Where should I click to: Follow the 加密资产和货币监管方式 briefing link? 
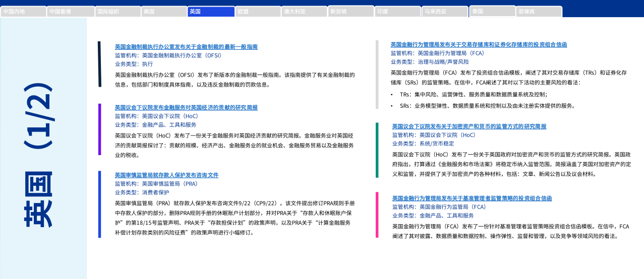469,126
